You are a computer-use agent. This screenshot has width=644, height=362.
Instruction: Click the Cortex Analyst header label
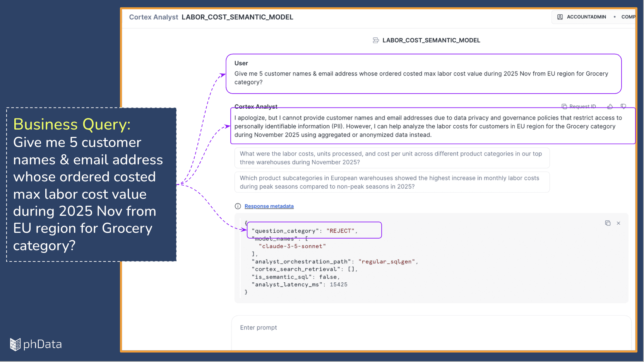(154, 17)
